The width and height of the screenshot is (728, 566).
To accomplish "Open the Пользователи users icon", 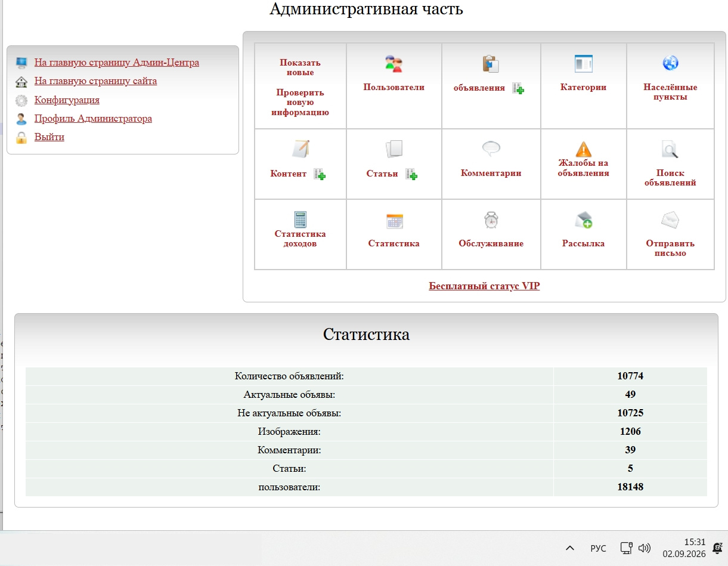I will point(394,63).
